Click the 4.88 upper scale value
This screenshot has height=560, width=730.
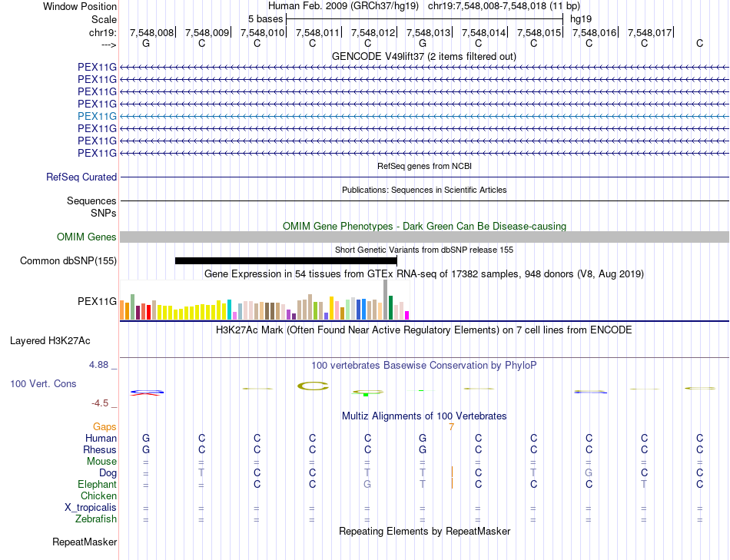pos(98,365)
